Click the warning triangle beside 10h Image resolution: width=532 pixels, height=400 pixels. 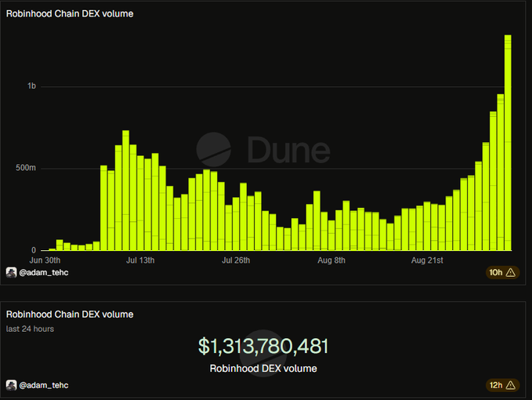511,272
